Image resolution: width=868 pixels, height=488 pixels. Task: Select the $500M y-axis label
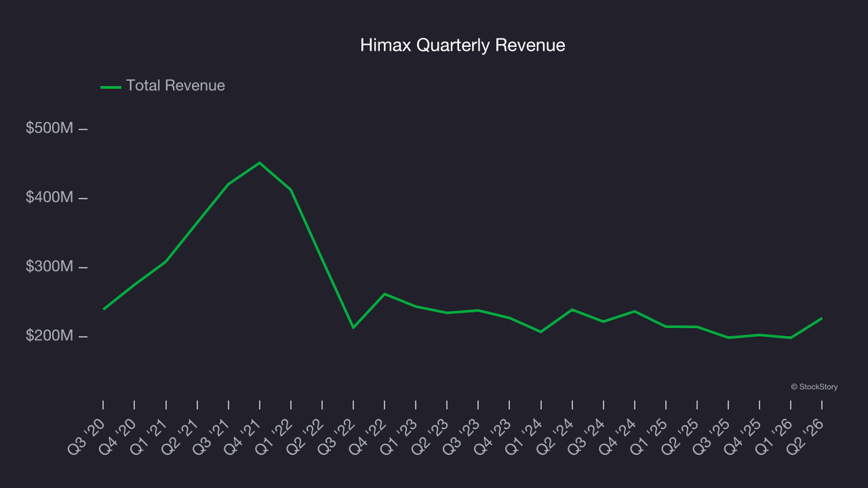pyautogui.click(x=50, y=128)
